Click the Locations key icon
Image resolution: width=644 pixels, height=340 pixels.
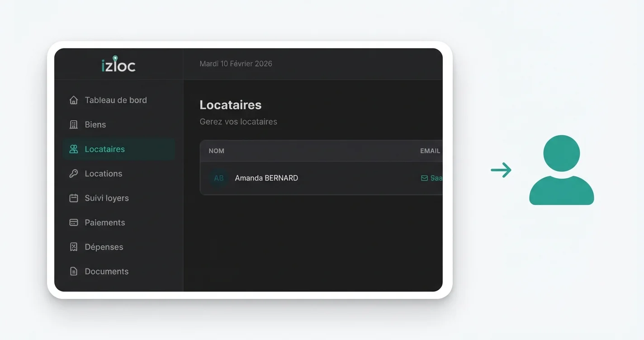coord(74,173)
